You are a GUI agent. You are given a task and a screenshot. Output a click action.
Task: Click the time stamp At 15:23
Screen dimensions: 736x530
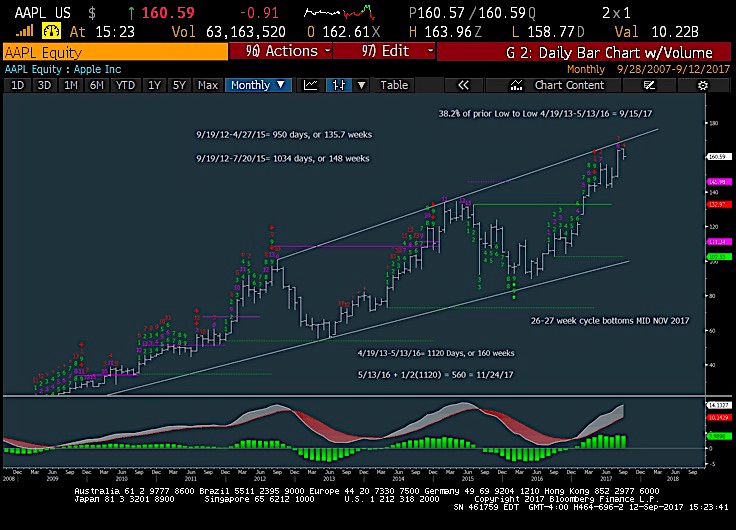point(102,32)
